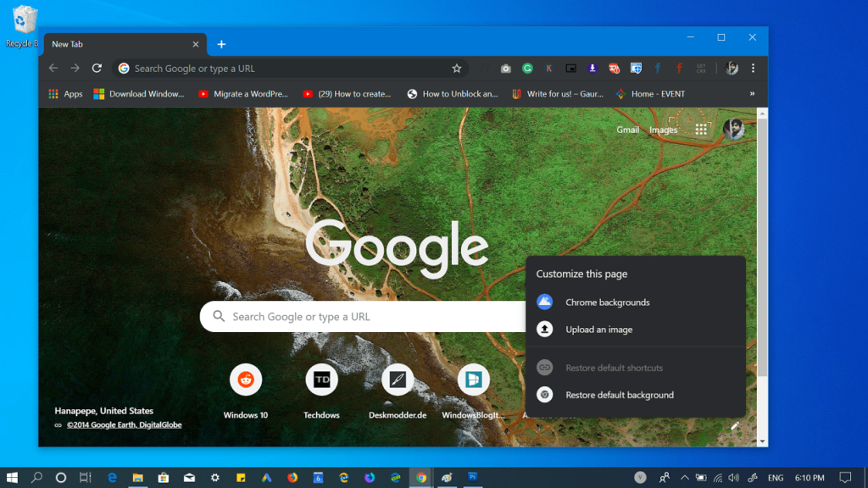The height and width of the screenshot is (488, 868).
Task: Open the Write for us bookmark
Action: [x=558, y=93]
